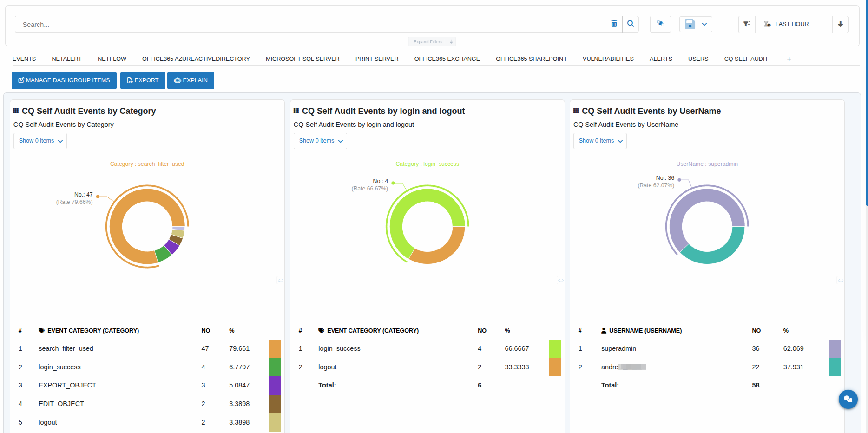The width and height of the screenshot is (868, 433).
Task: Open the NETFLOW tab
Action: pos(112,59)
